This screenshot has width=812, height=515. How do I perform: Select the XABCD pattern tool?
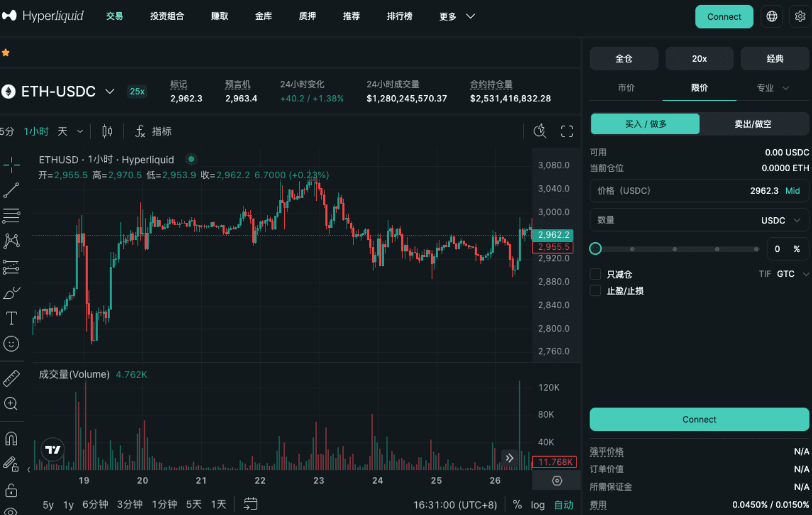pyautogui.click(x=11, y=241)
